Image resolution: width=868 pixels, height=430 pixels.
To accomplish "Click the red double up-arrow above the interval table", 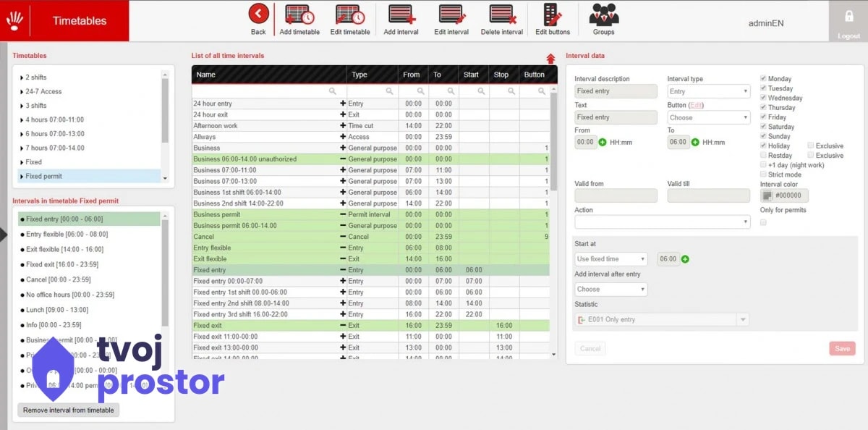I will coord(550,59).
